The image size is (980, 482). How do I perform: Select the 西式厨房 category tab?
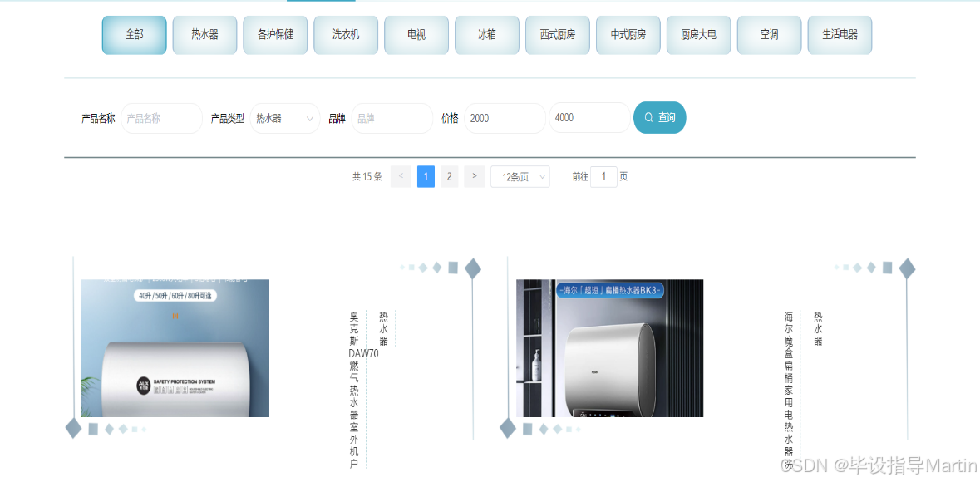[558, 35]
